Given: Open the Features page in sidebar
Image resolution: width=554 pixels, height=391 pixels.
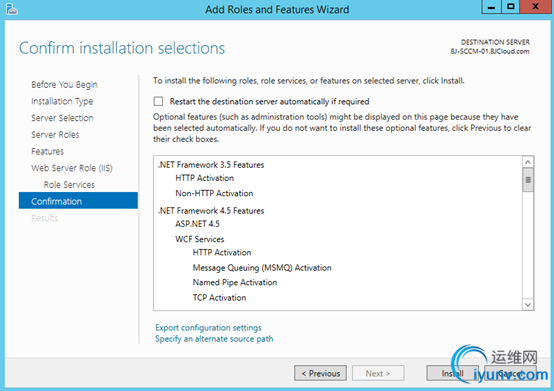Looking at the screenshot, I should point(47,151).
